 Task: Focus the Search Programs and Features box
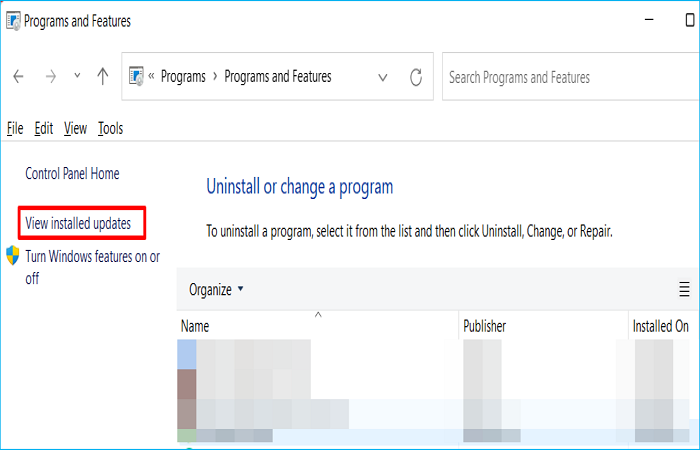click(x=570, y=77)
